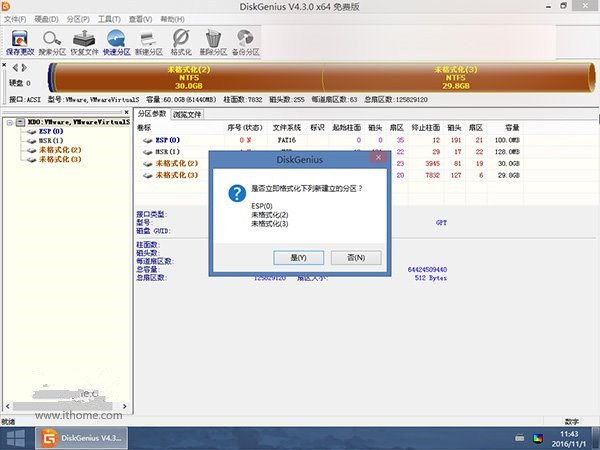The height and width of the screenshot is (450, 600).
Task: Select the 未格式化(3) NTFS 29.8GB partition bar
Action: click(454, 77)
